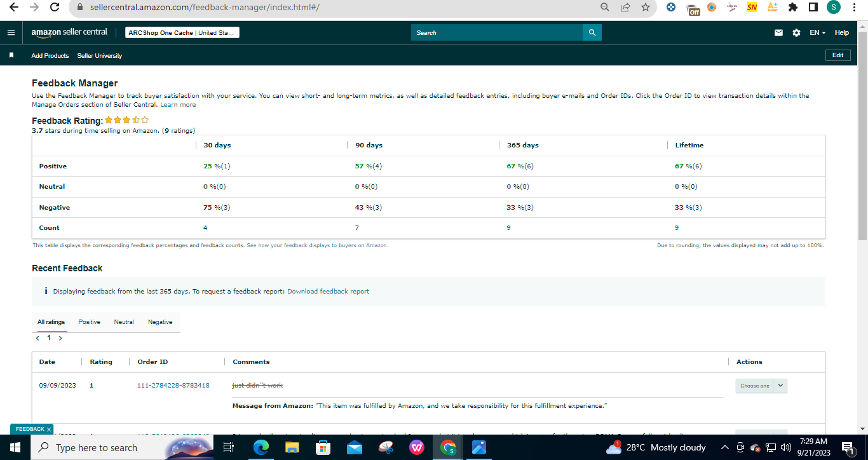Click the blue circular extension icon
Viewport: 868px width, 460px height.
point(671,7)
